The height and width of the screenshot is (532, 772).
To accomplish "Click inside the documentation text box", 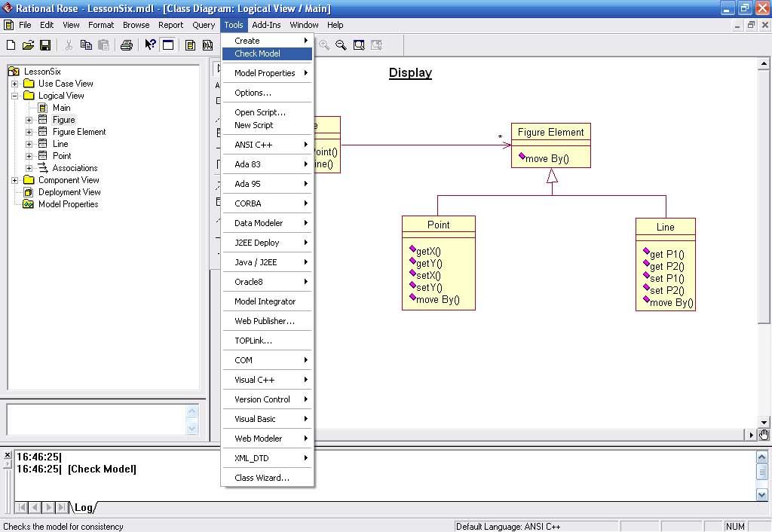I will 96,419.
